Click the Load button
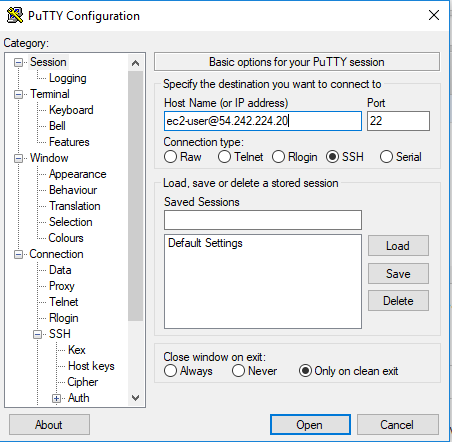Image resolution: width=452 pixels, height=442 pixels. tap(398, 246)
